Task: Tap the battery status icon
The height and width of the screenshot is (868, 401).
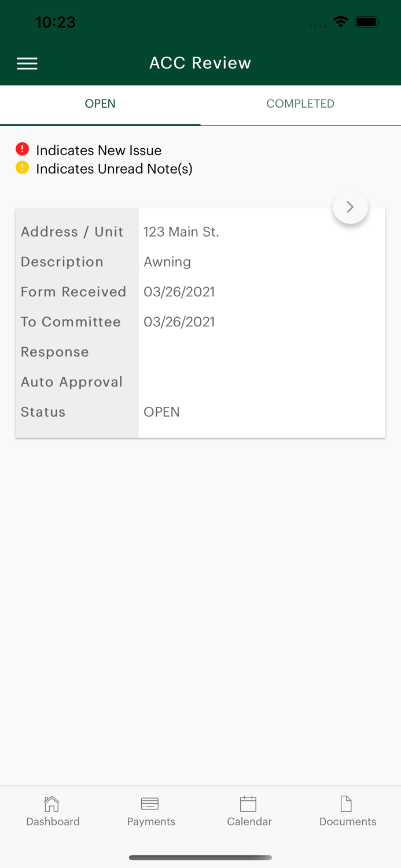Action: (367, 22)
